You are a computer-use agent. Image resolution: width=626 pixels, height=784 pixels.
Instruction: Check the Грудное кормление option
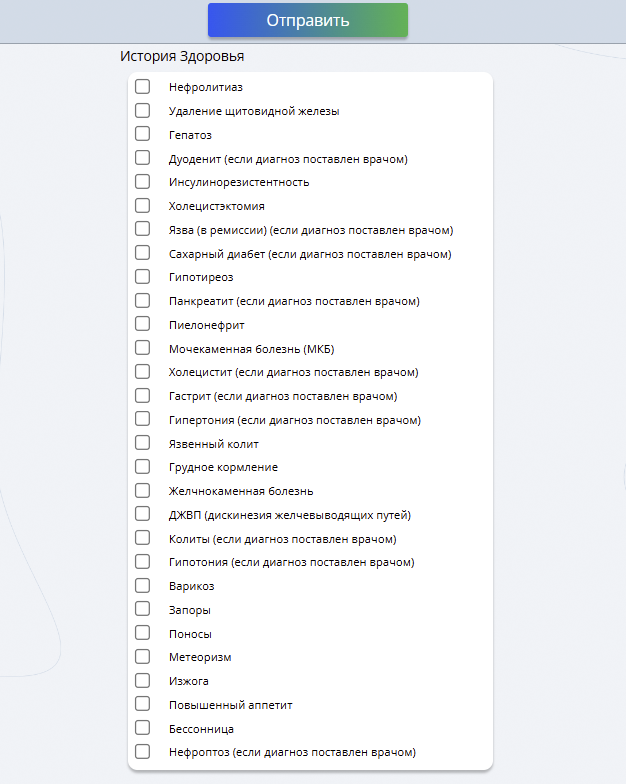pos(142,466)
